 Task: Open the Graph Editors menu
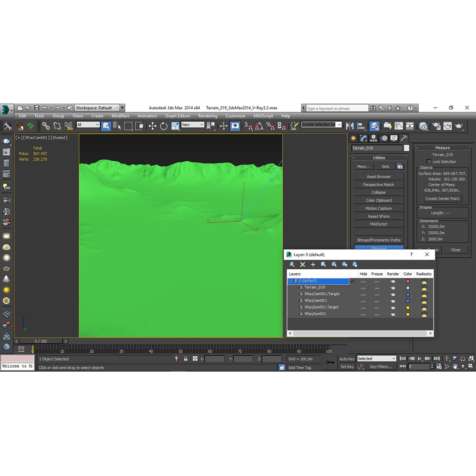pos(178,116)
